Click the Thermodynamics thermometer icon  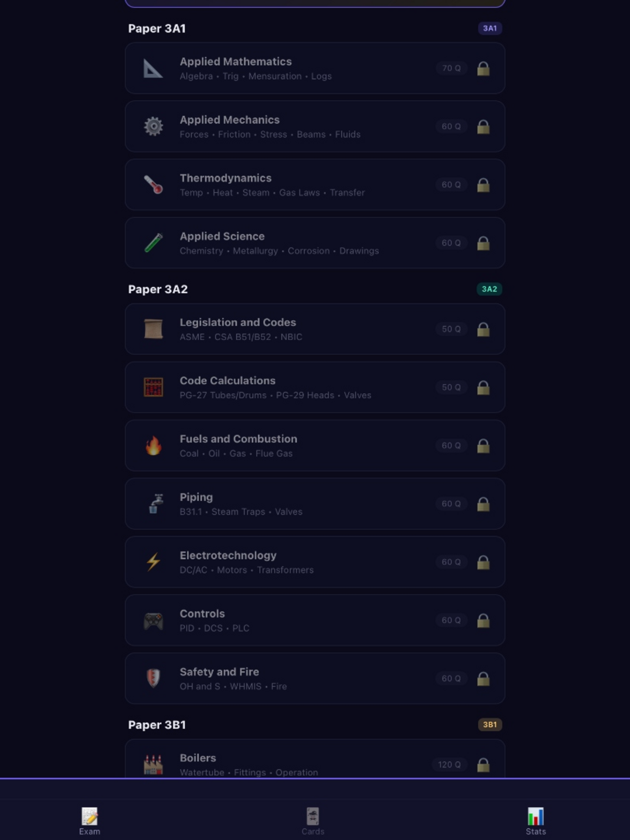153,184
